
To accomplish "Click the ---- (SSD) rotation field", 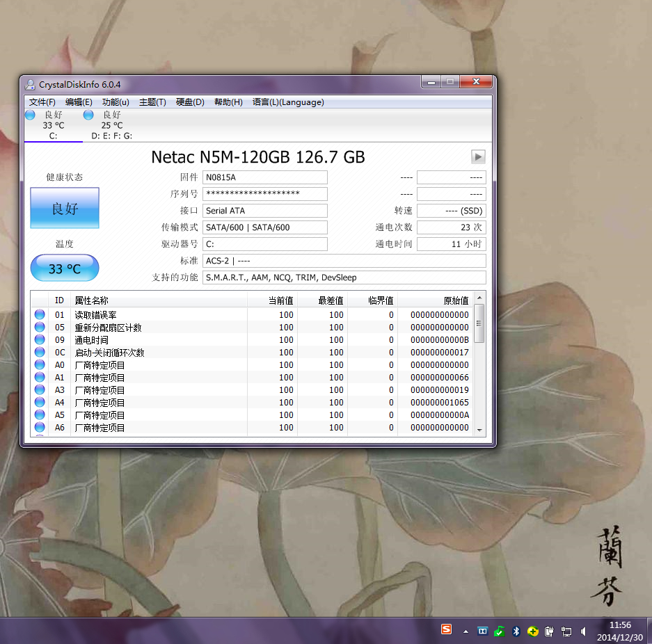I will point(452,211).
